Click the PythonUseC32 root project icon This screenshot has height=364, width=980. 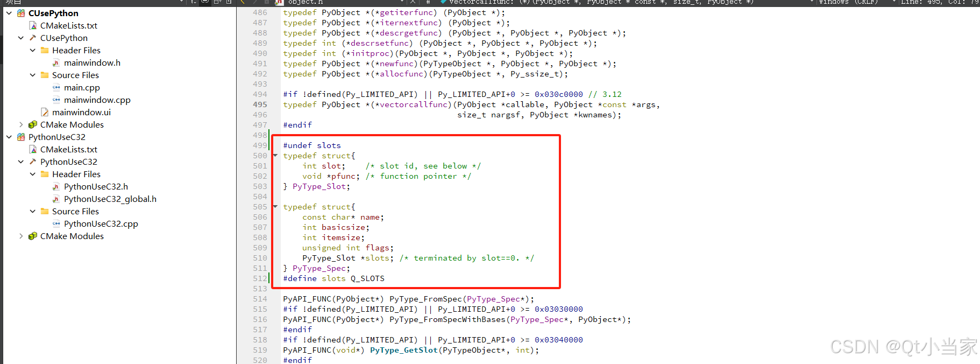pyautogui.click(x=21, y=137)
